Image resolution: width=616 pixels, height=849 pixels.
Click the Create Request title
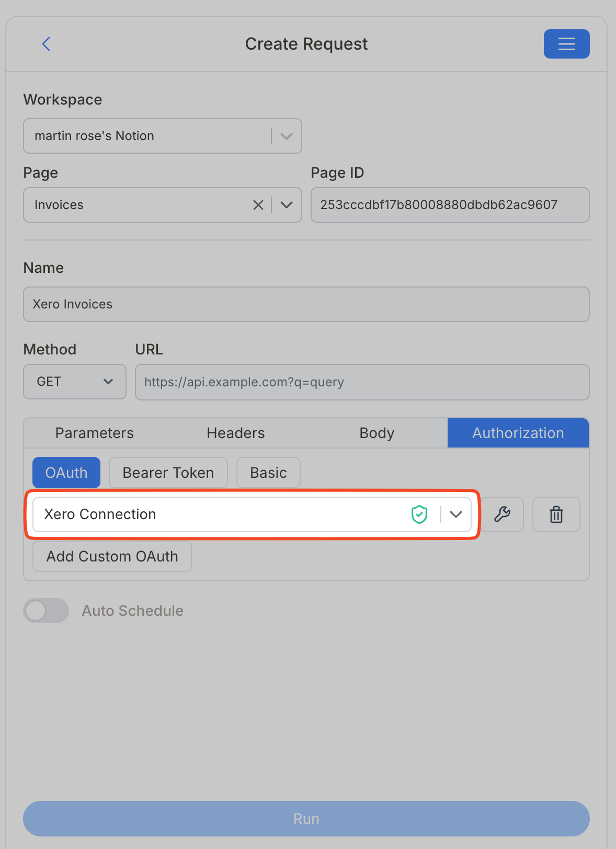click(306, 44)
